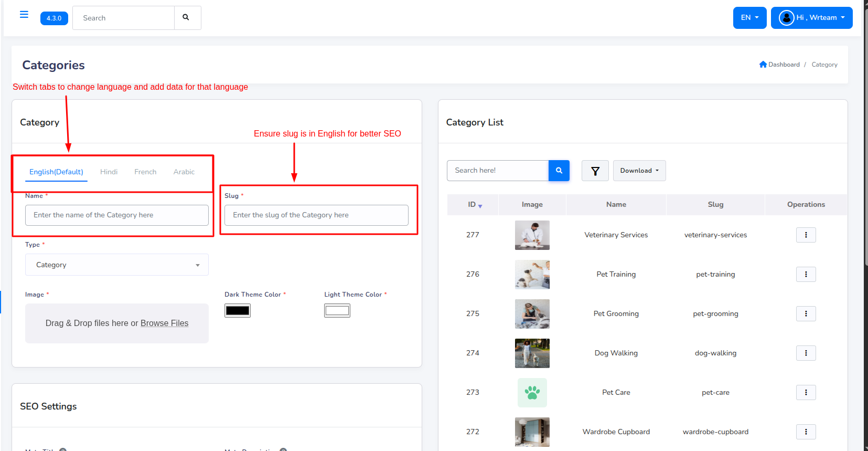Expand the EN language dropdown
The image size is (868, 451).
(749, 18)
